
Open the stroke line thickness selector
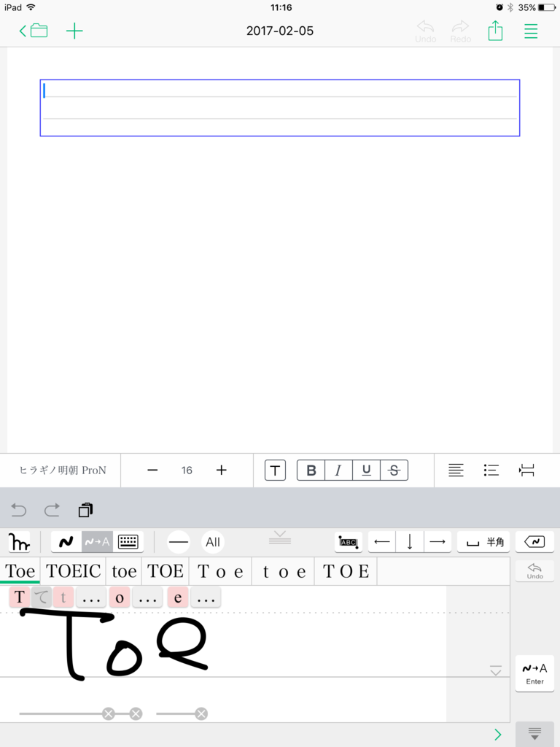pyautogui.click(x=179, y=542)
